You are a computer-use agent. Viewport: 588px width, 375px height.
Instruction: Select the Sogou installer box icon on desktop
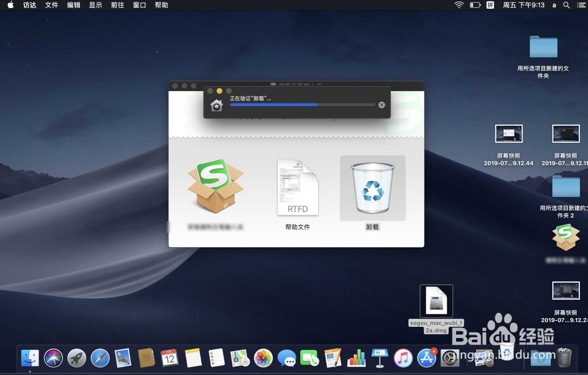(x=566, y=237)
